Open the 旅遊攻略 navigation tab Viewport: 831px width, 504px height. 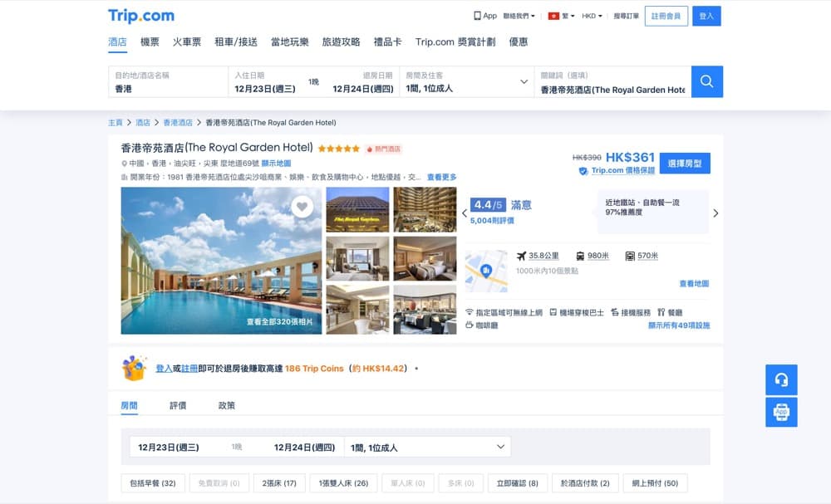[x=342, y=42]
